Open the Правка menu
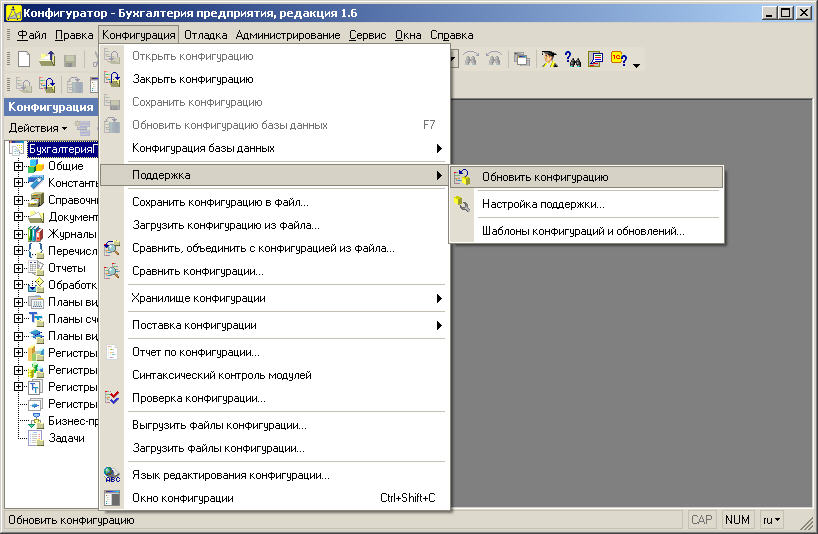The height and width of the screenshot is (534, 818). [x=74, y=35]
